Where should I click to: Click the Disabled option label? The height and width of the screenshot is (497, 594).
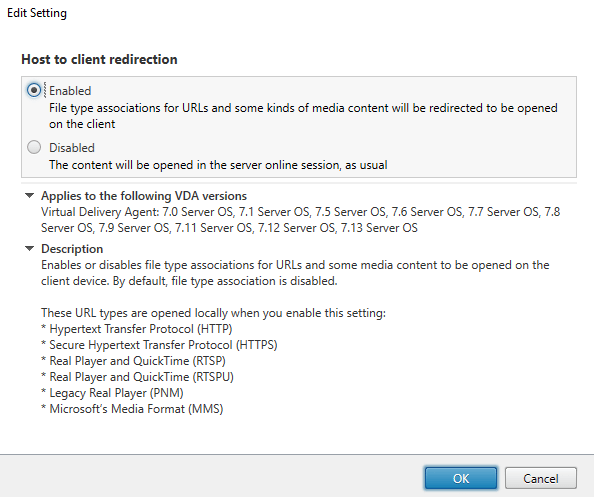(x=72, y=148)
